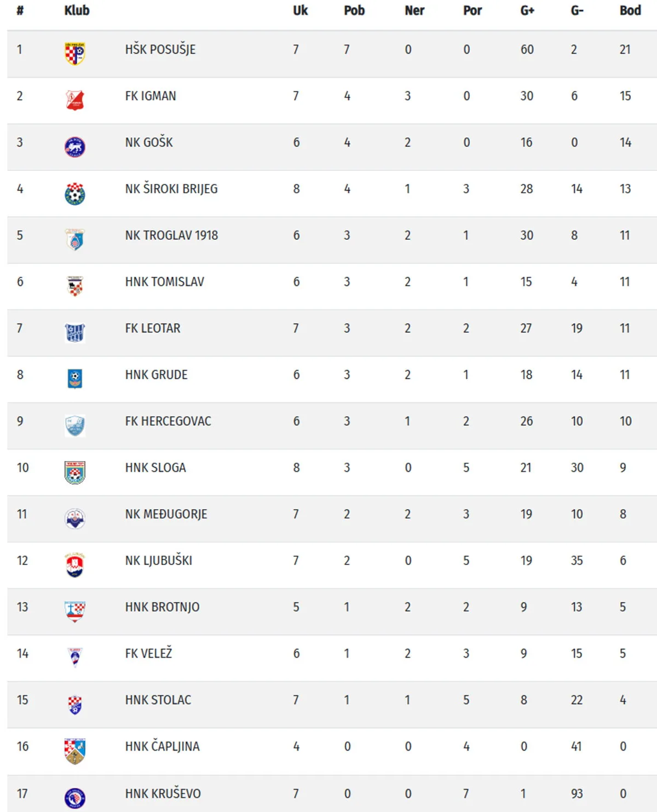Select the HNK BROTNJO team name
Viewport: 657px width, 812px height.
click(x=162, y=607)
